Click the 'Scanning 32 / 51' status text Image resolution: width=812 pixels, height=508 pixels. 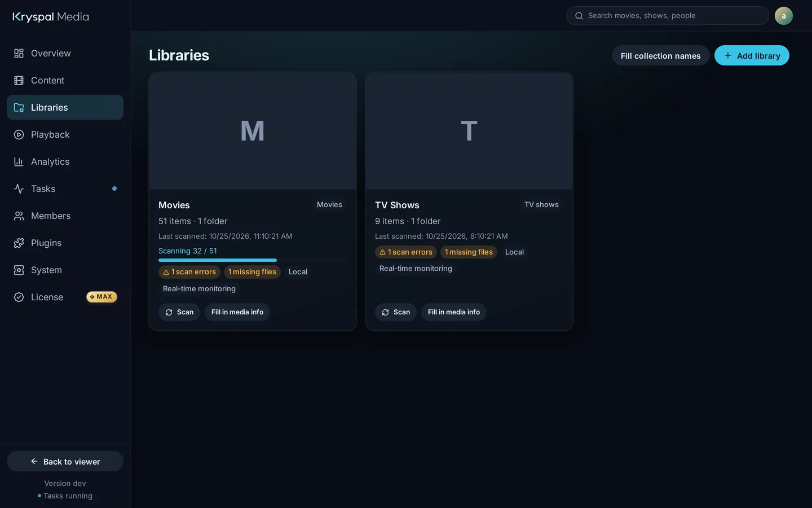click(188, 251)
